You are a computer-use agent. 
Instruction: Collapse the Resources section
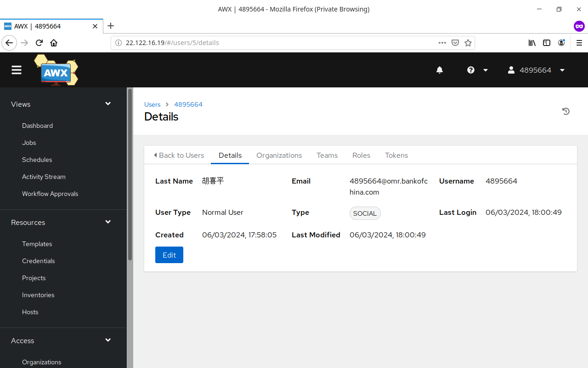[108, 222]
